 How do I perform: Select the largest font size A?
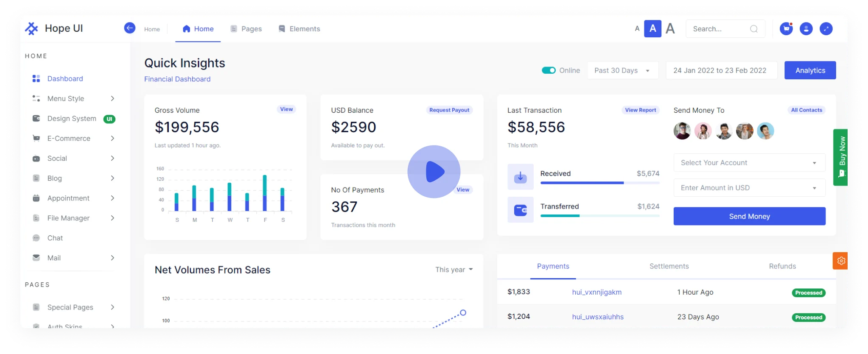pos(670,29)
